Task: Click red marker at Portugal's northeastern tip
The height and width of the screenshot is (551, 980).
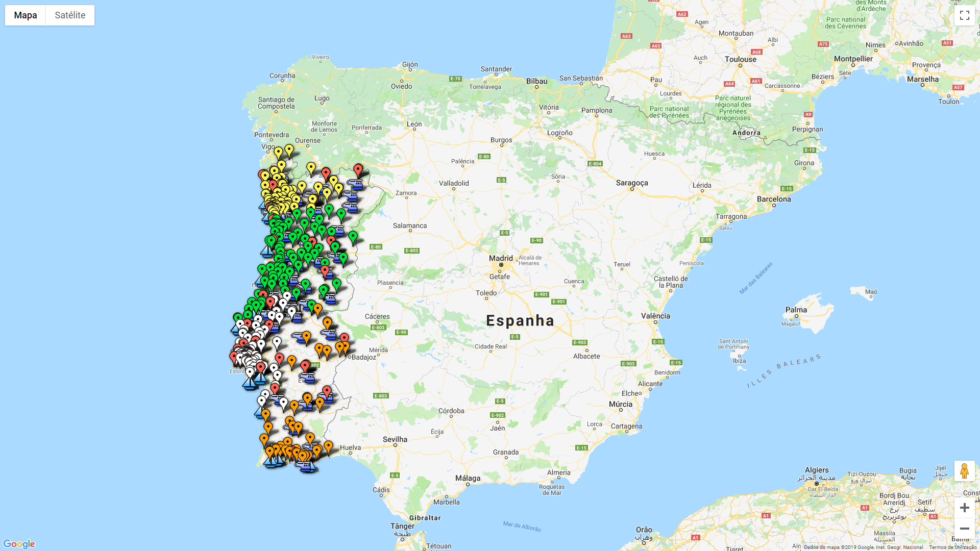Action: (358, 170)
